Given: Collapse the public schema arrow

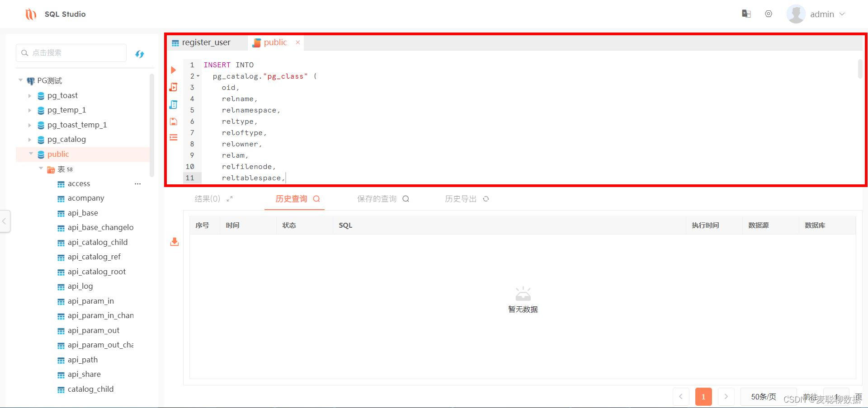Looking at the screenshot, I should [x=31, y=154].
